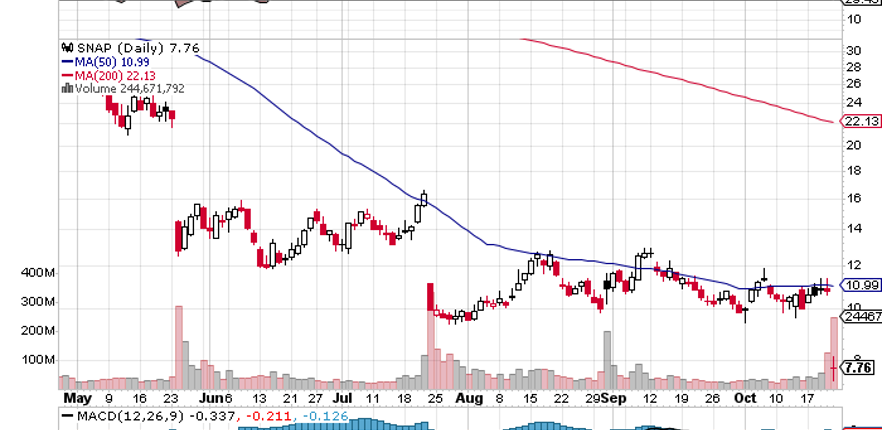Select the MA(200) 22.13 legend label
The height and width of the screenshot is (430, 882).
click(x=115, y=75)
